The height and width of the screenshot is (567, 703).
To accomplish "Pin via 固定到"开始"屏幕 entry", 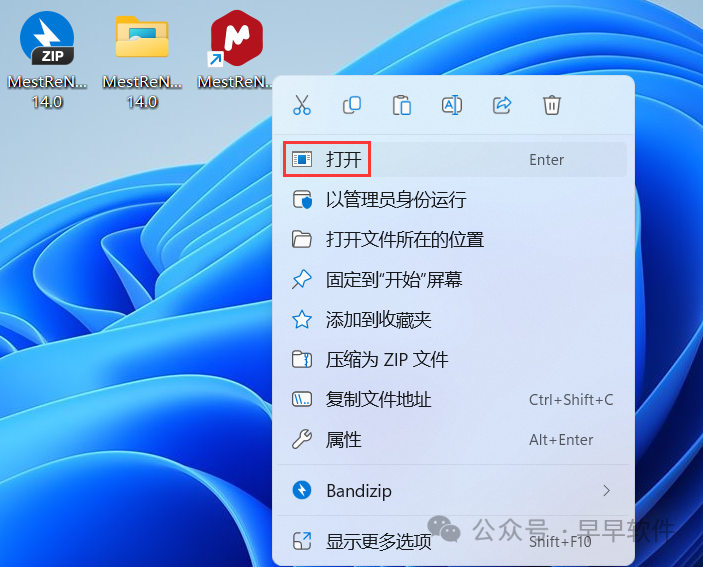I will pyautogui.click(x=393, y=280).
